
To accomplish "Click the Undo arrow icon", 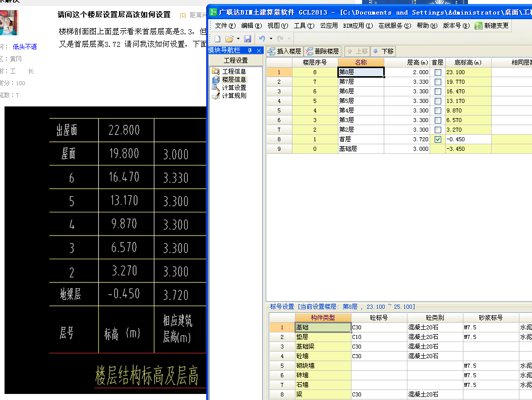I will pyautogui.click(x=262, y=39).
